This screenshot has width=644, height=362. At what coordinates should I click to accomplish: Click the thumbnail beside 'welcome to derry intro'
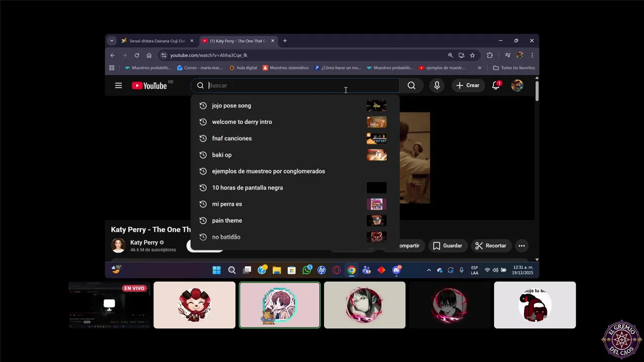pos(376,122)
